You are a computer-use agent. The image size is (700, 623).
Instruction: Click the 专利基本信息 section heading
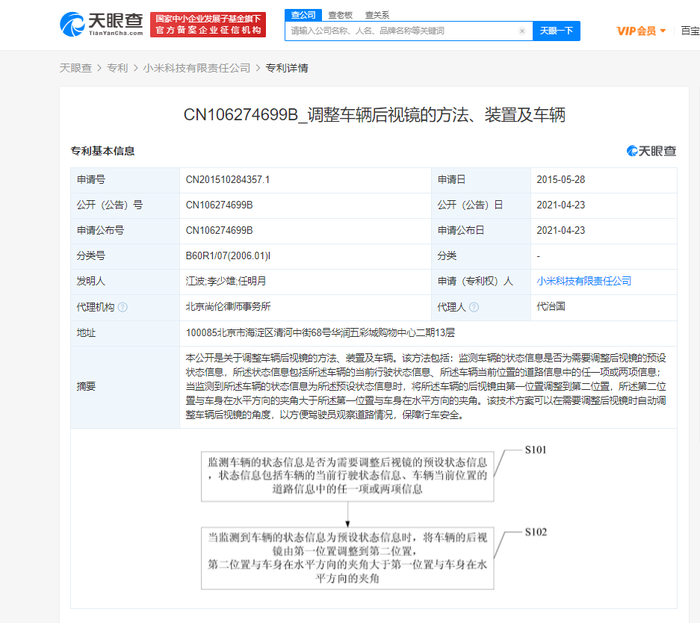point(102,151)
